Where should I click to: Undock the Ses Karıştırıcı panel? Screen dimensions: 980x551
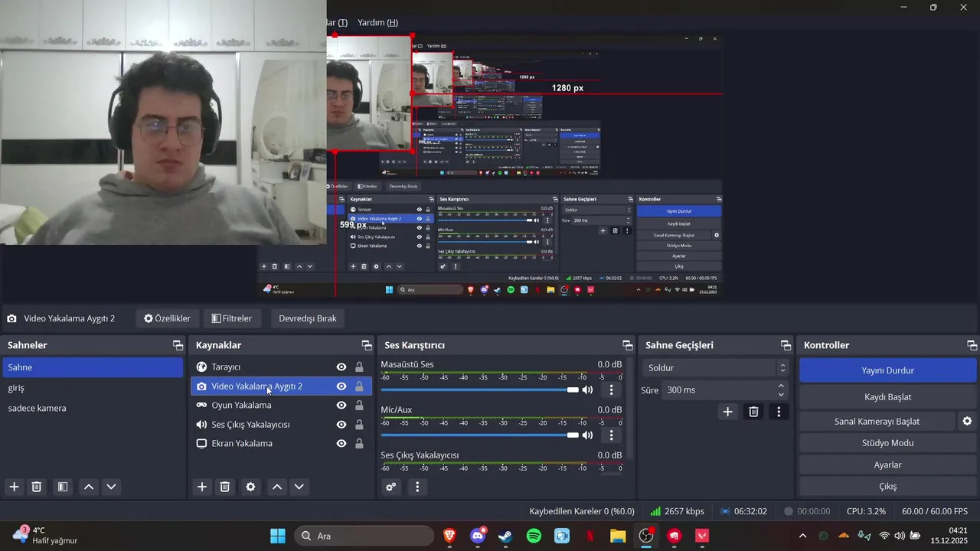pyautogui.click(x=628, y=345)
